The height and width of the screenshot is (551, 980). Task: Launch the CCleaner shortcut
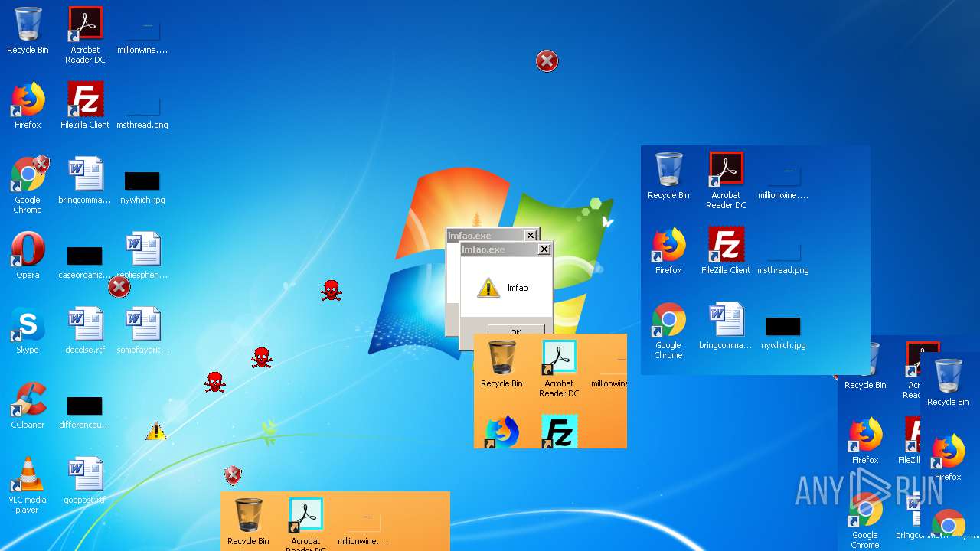(28, 406)
